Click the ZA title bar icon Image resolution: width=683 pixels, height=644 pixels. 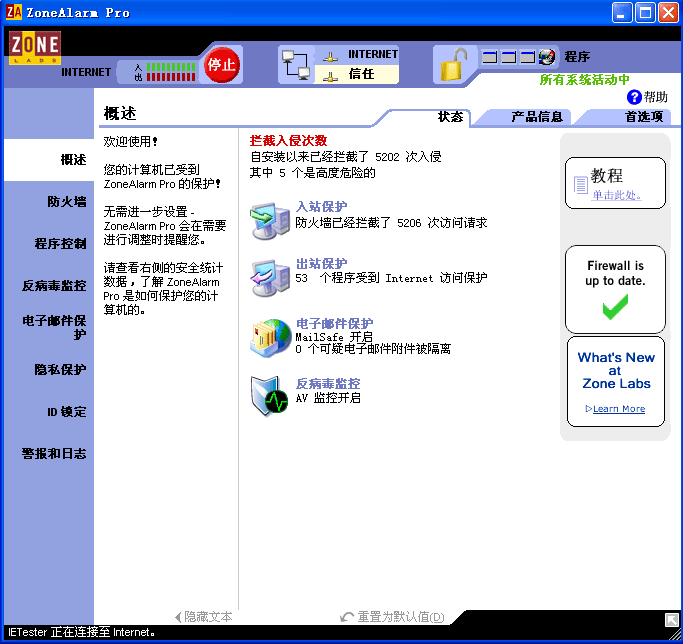tap(14, 12)
